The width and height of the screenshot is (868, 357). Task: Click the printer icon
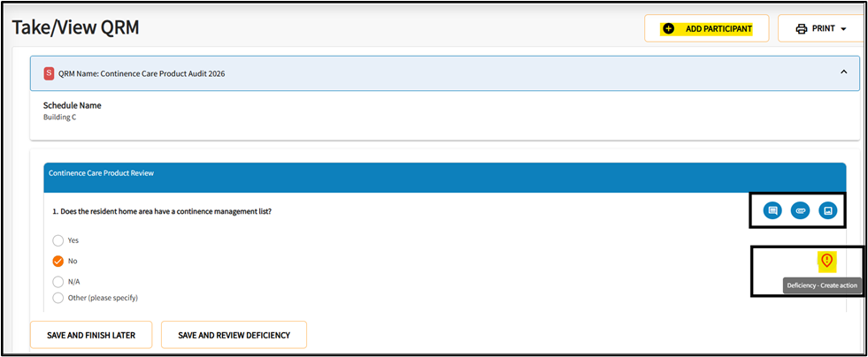(802, 28)
